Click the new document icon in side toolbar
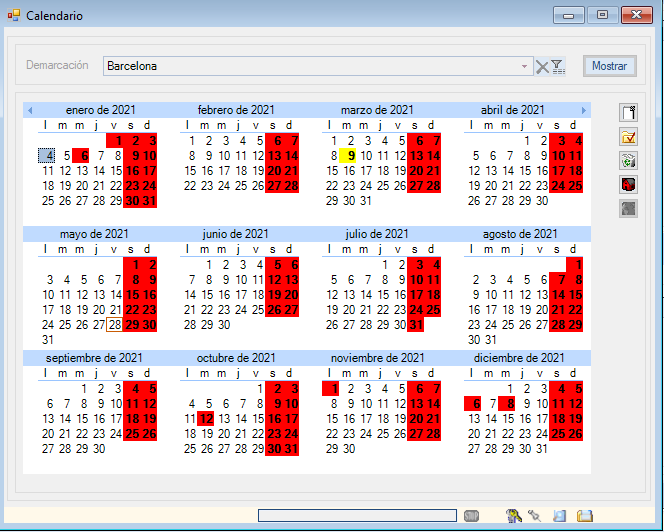This screenshot has height=532, width=664. pos(629,113)
